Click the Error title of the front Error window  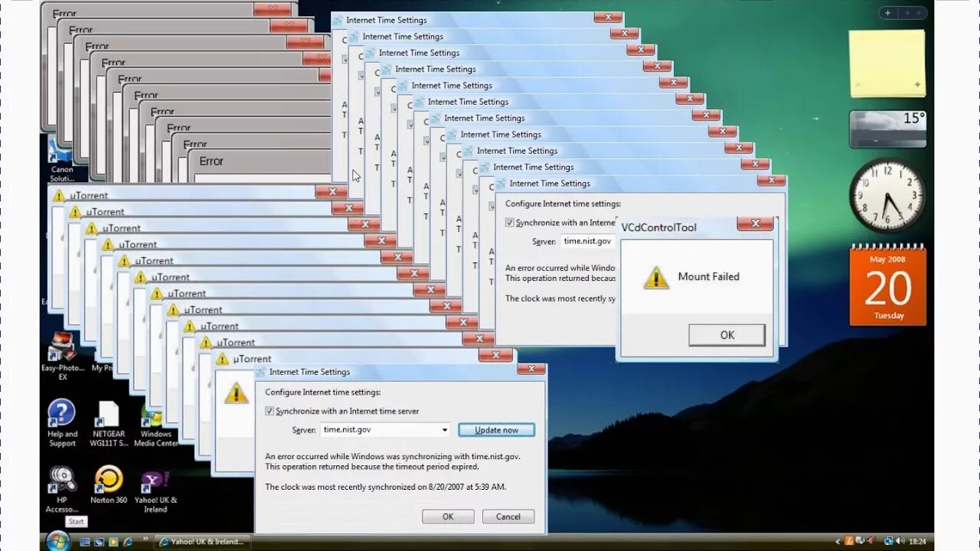pos(211,161)
